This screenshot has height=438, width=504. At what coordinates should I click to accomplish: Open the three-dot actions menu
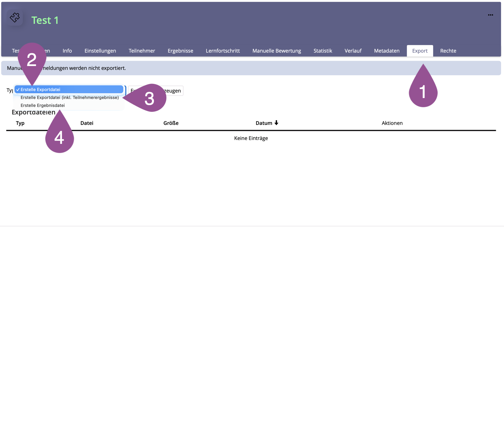[x=490, y=15]
